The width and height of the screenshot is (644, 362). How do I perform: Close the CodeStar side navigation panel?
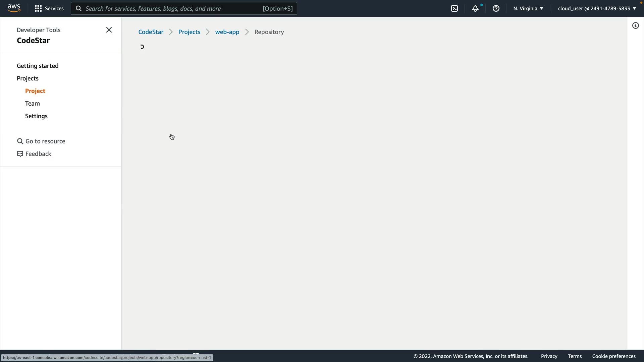pyautogui.click(x=109, y=30)
